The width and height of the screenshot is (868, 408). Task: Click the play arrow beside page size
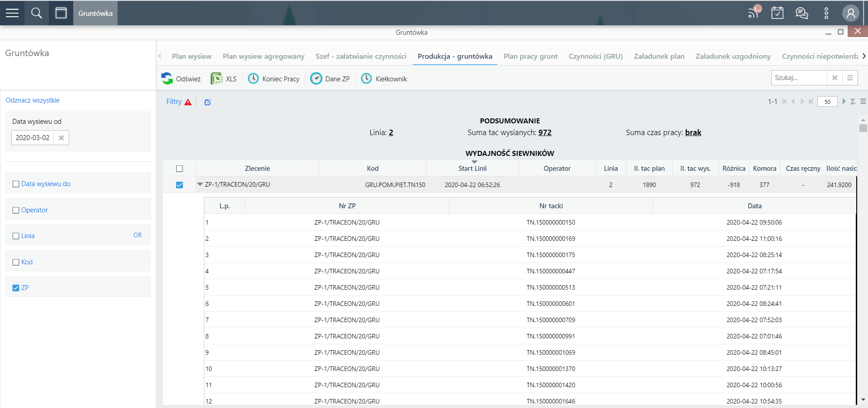click(x=844, y=102)
